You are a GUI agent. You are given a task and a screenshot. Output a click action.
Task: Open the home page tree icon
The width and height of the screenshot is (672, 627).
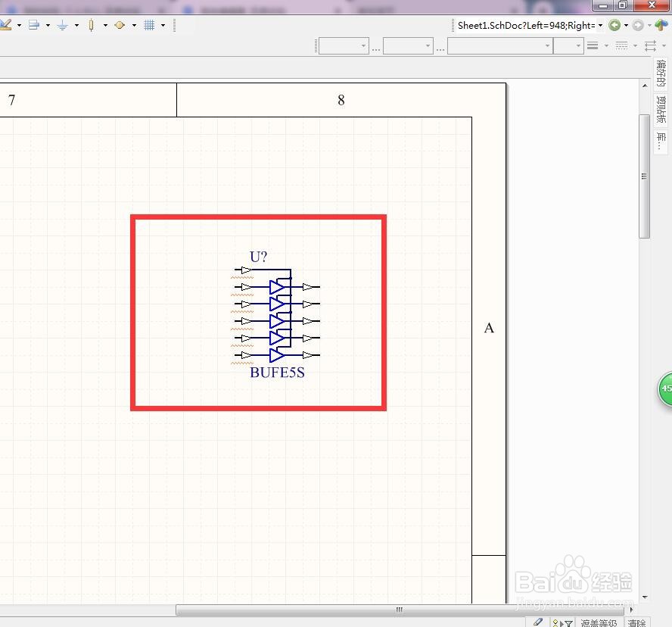coord(661,25)
